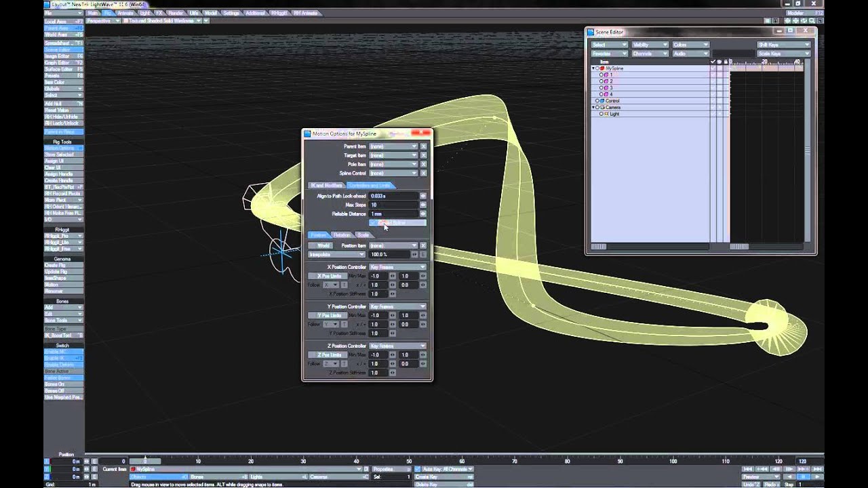
Task: Toggle the Cyclical Spline checkbox
Action: (397, 222)
